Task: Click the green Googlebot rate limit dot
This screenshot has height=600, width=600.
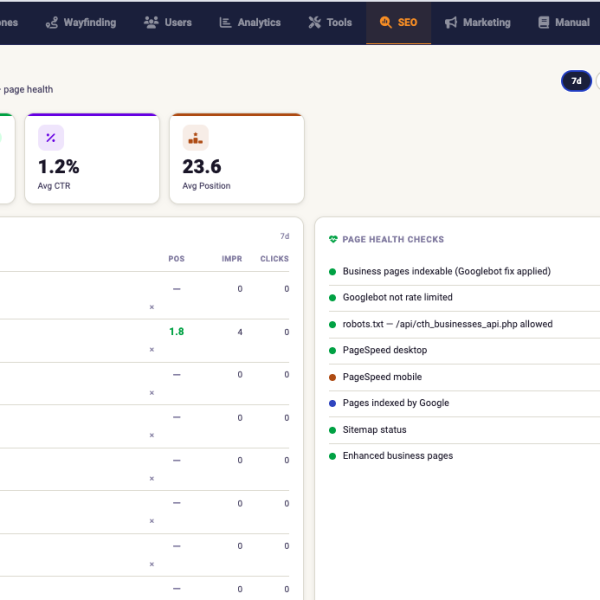Action: pos(333,298)
